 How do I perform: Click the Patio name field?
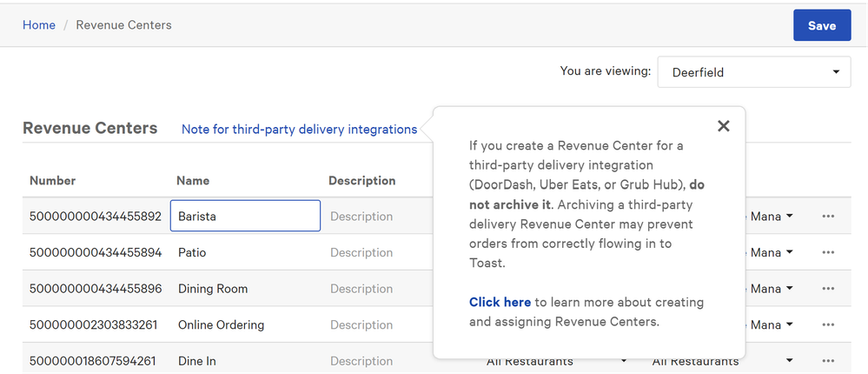coord(245,252)
